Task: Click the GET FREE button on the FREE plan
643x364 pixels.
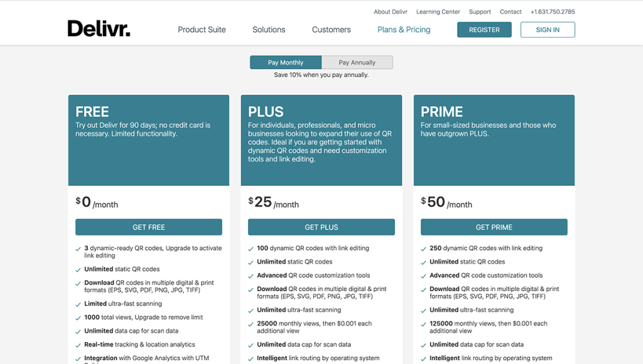Action: coord(148,227)
